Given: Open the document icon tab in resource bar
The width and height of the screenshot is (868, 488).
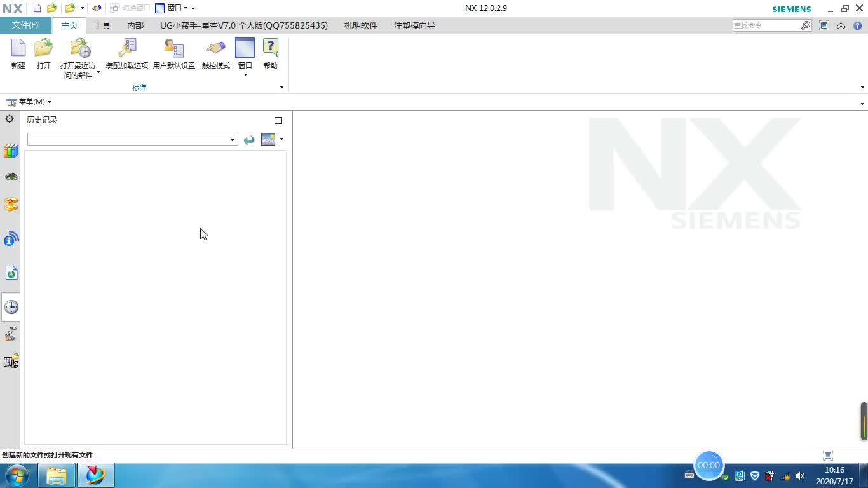Looking at the screenshot, I should 11,273.
